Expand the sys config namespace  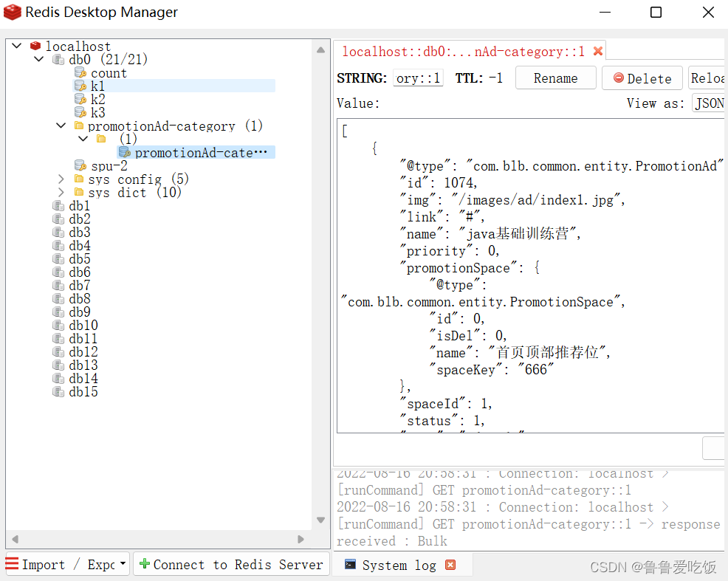pyautogui.click(x=61, y=179)
